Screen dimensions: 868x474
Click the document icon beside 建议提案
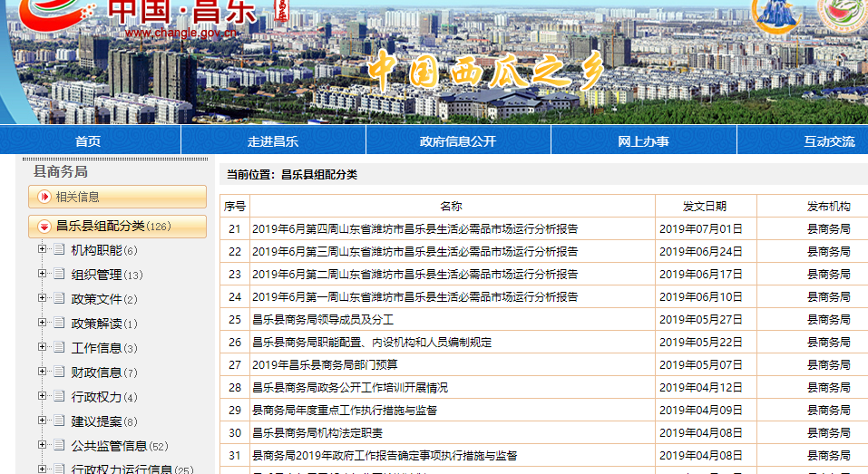pos(59,421)
